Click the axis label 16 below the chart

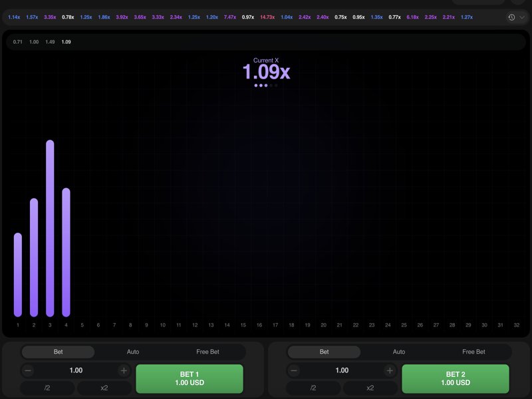[x=259, y=325]
